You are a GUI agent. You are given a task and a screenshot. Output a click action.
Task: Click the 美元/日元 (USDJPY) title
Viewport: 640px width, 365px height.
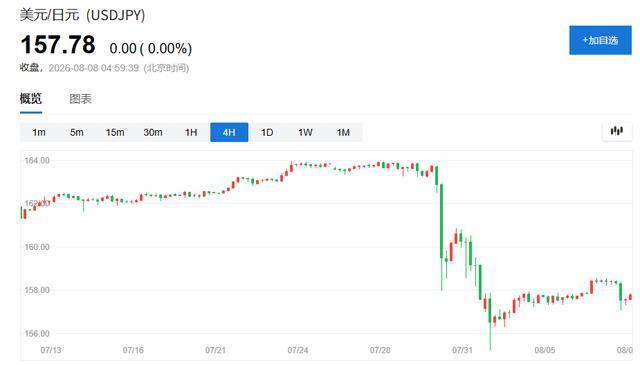(x=82, y=15)
